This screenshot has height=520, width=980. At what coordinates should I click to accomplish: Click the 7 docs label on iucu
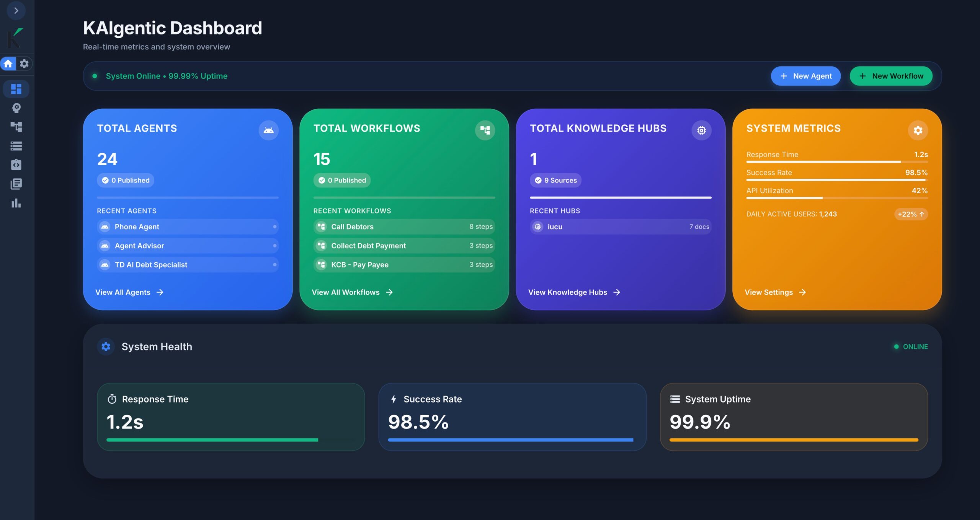pyautogui.click(x=699, y=227)
